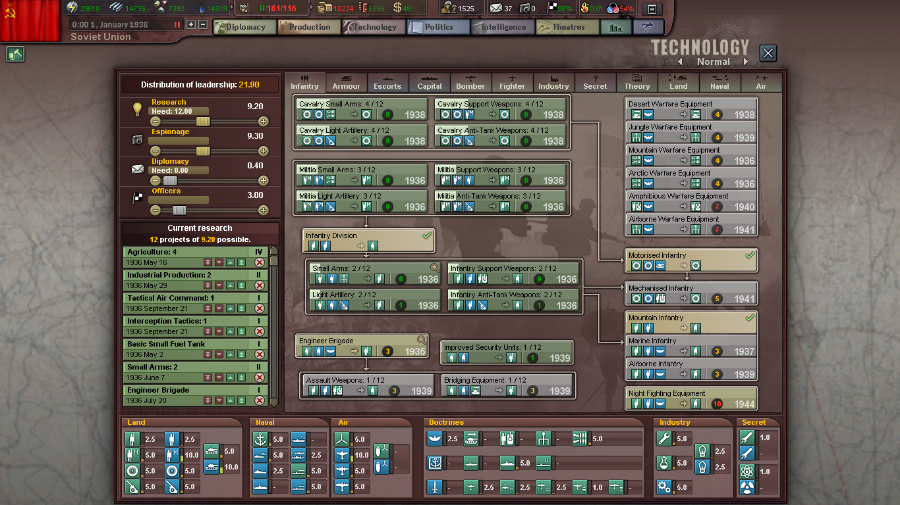900x505 pixels.
Task: Research Mechanised Infantry technology
Action: pyautogui.click(x=691, y=293)
